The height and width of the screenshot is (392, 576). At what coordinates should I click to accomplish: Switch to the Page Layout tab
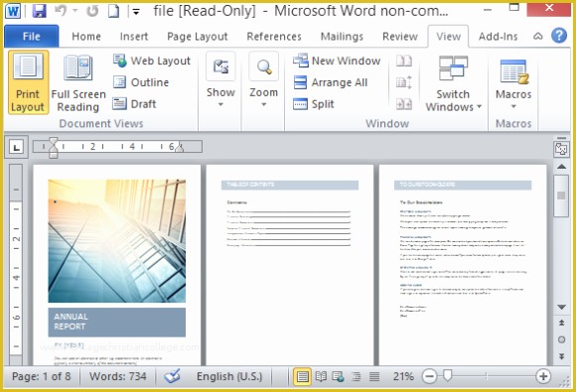click(x=198, y=37)
